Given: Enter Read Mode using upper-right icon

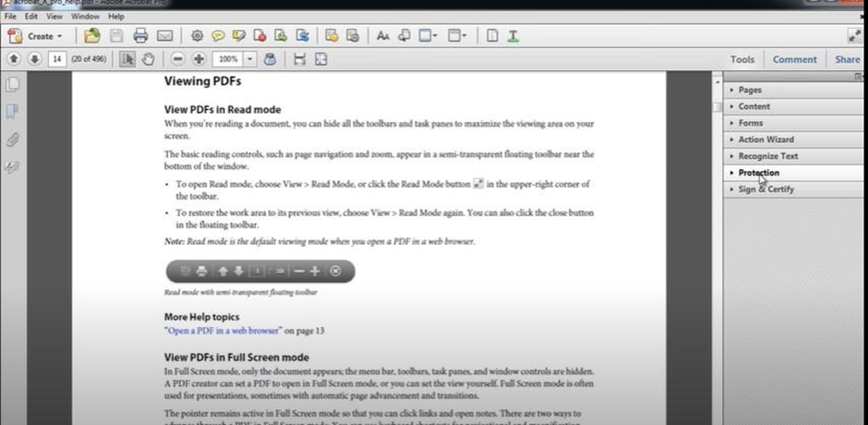Looking at the screenshot, I should [854, 36].
